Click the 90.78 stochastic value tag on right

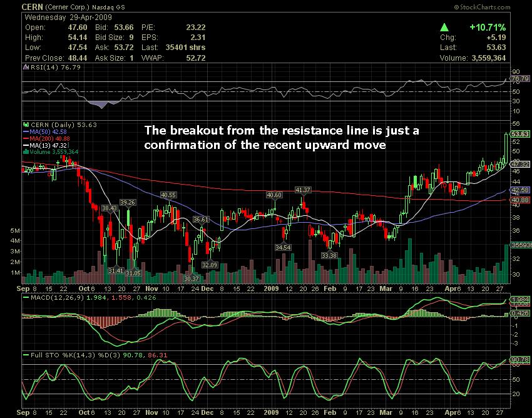(x=520, y=359)
